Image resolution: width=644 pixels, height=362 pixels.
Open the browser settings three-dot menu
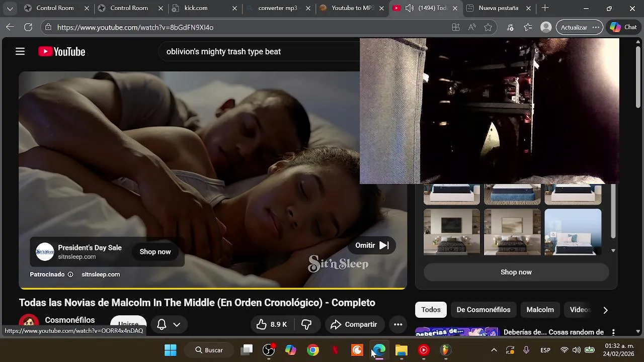(x=596, y=27)
